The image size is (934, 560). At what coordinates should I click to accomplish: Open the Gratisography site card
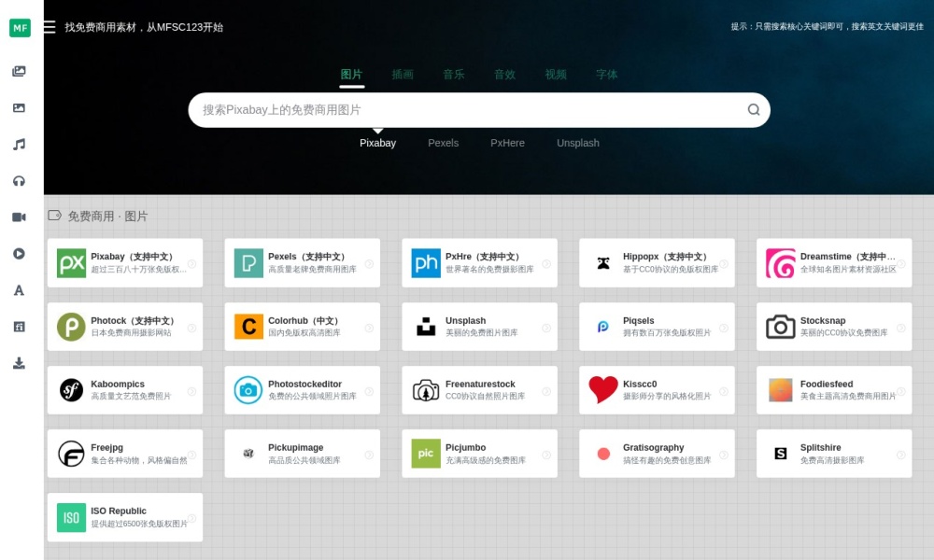(x=657, y=454)
